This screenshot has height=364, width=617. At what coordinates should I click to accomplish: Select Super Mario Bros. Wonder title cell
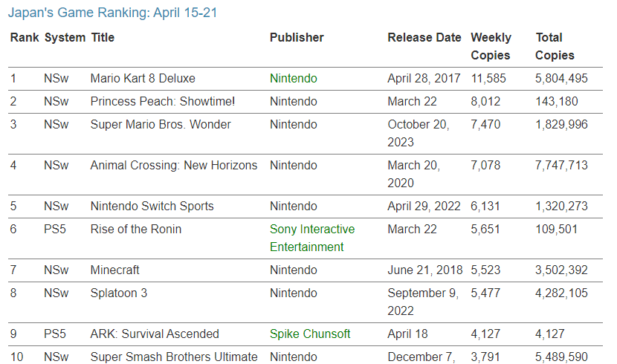pyautogui.click(x=161, y=124)
